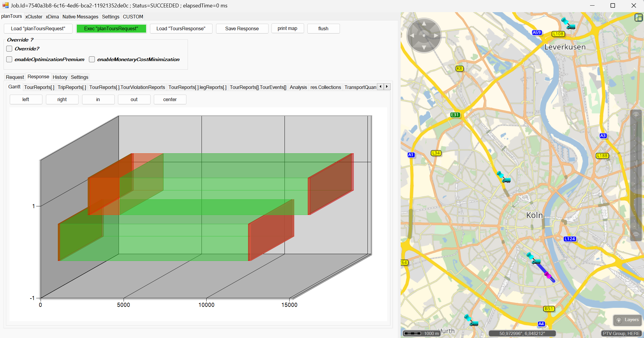Screen dimensions: 644x338
Task: Click the Save Response button
Action: click(242, 28)
